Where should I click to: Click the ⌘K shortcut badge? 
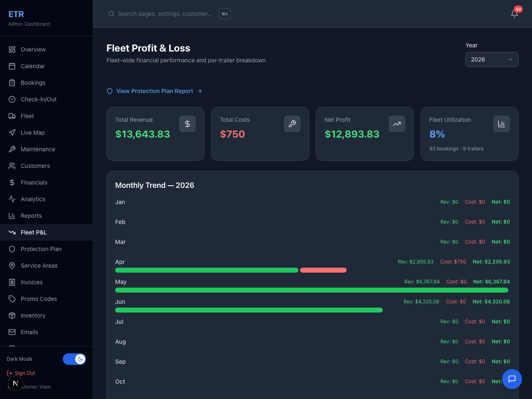coord(225,14)
